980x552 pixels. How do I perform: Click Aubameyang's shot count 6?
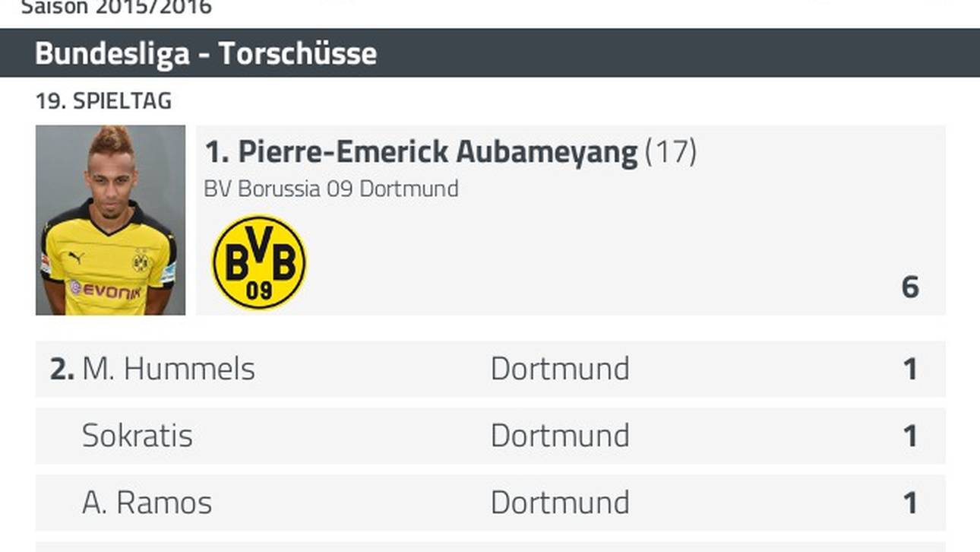pyautogui.click(x=910, y=287)
